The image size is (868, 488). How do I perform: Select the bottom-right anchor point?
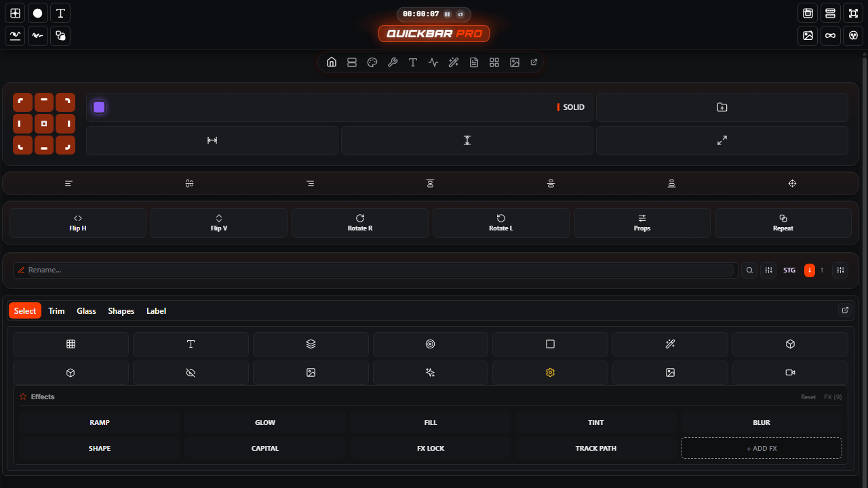click(66, 145)
